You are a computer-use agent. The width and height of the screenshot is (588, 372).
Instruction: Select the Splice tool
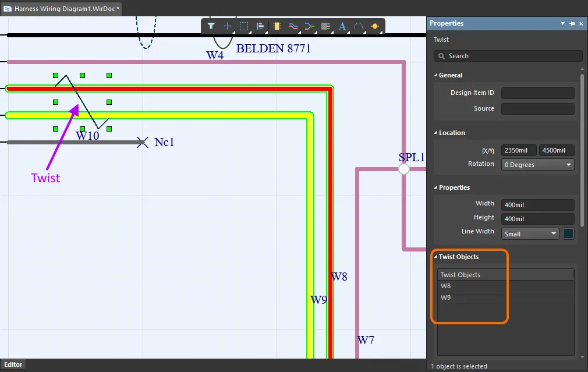coord(309,26)
